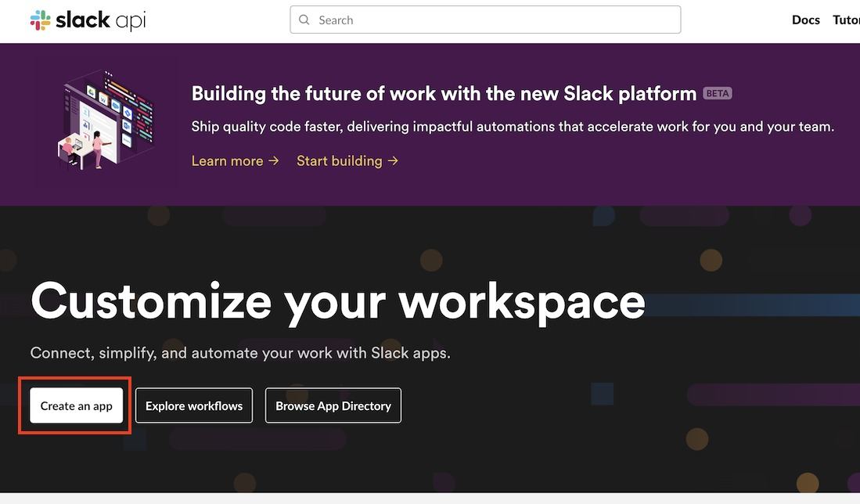Click the Slack API logo
This screenshot has height=504, width=860.
coord(88,20)
